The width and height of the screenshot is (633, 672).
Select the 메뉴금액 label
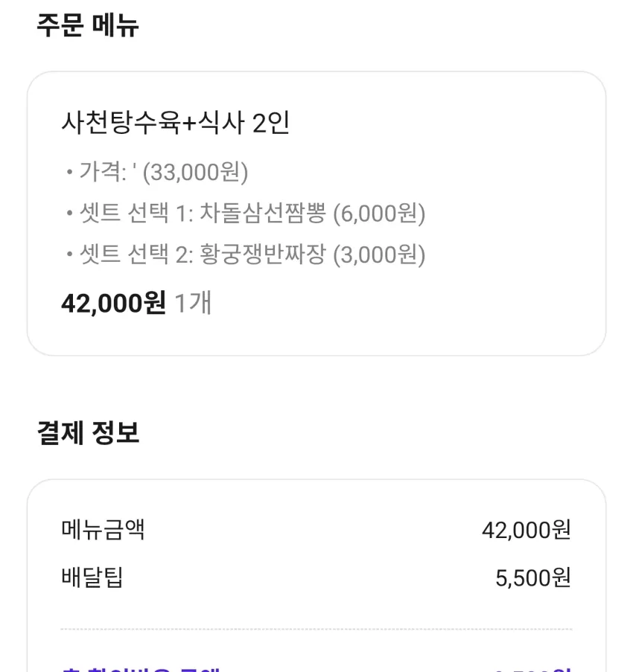point(103,530)
